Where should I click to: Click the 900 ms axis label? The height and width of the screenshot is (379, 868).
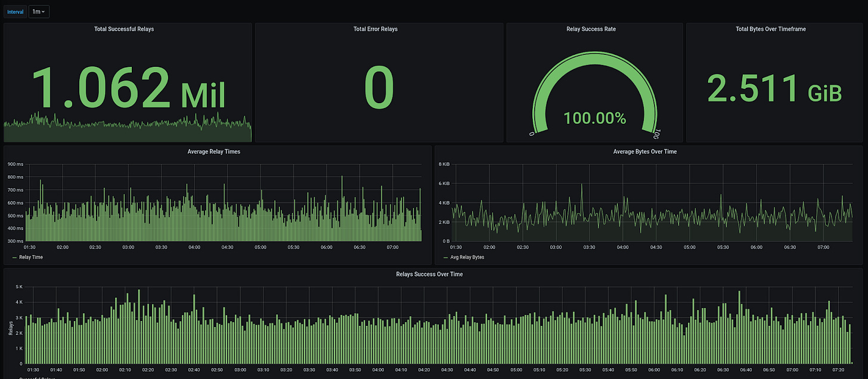click(15, 164)
